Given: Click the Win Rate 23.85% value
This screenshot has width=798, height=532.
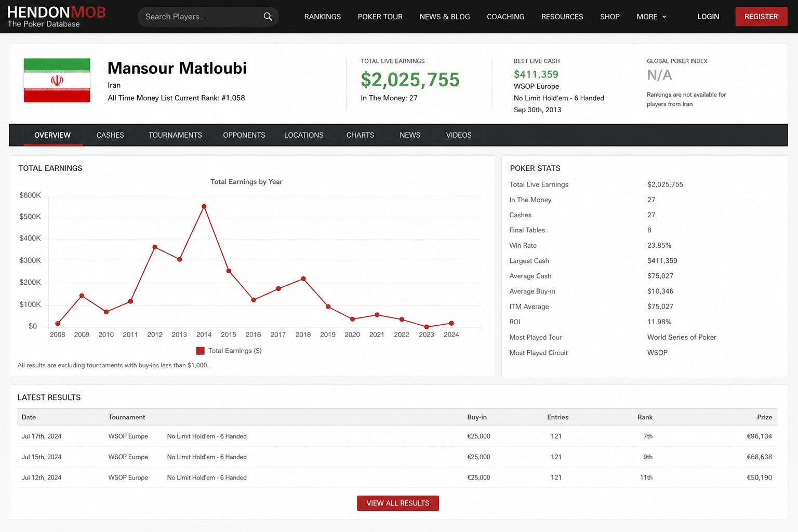Looking at the screenshot, I should pyautogui.click(x=659, y=245).
